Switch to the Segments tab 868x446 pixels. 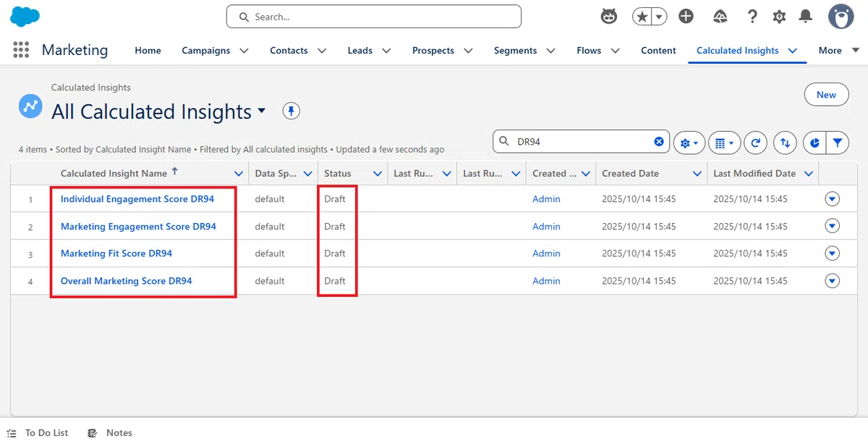(x=515, y=51)
